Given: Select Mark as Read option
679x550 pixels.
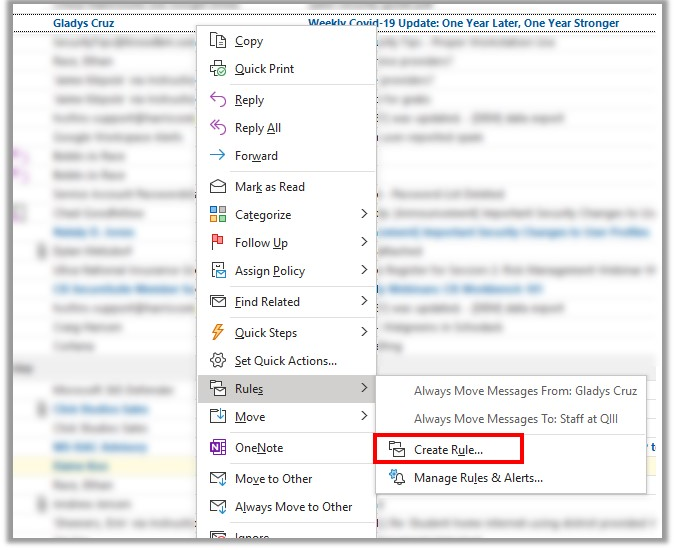Looking at the screenshot, I should coord(287,187).
